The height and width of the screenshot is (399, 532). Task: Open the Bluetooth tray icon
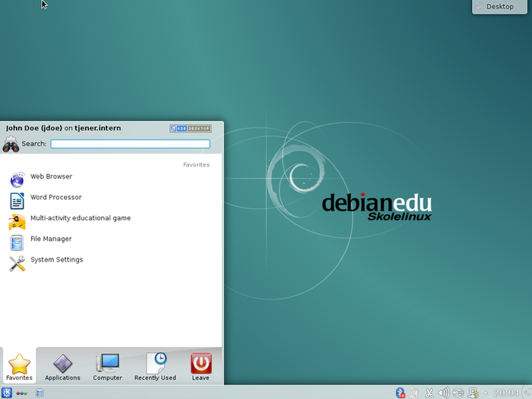(x=401, y=393)
